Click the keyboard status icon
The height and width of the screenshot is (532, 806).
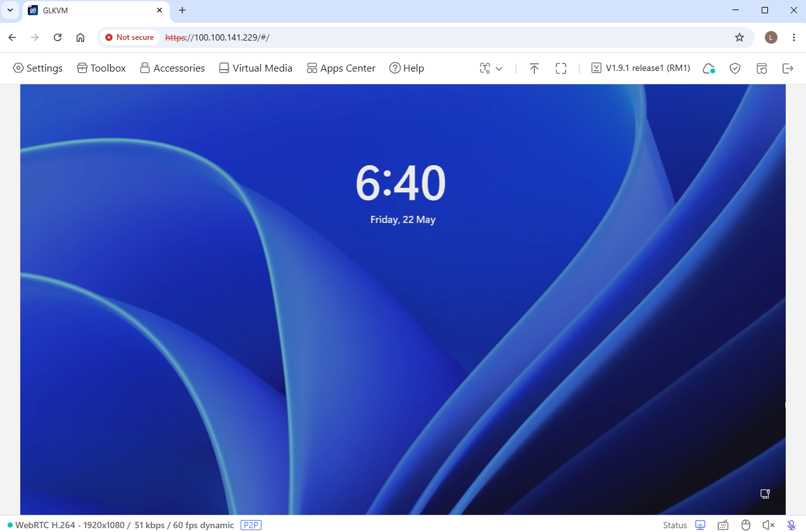pyautogui.click(x=723, y=525)
